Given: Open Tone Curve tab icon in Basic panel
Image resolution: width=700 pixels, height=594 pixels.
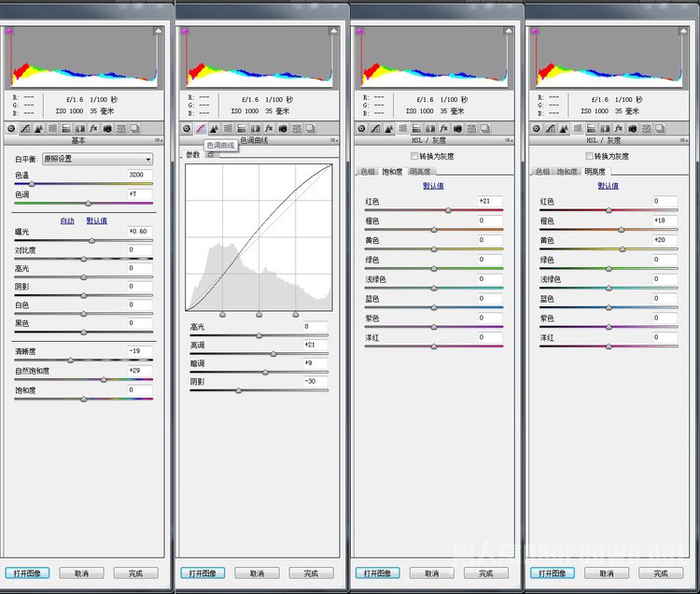Looking at the screenshot, I should [25, 128].
